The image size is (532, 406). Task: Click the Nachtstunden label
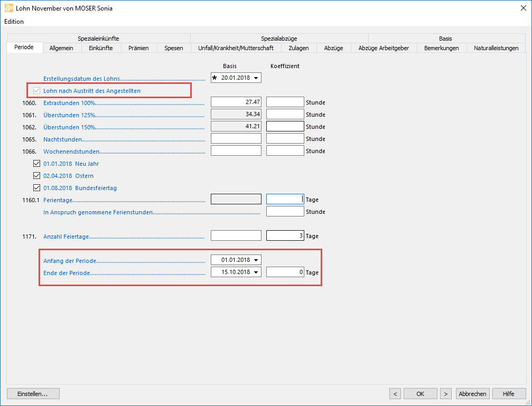click(62, 139)
